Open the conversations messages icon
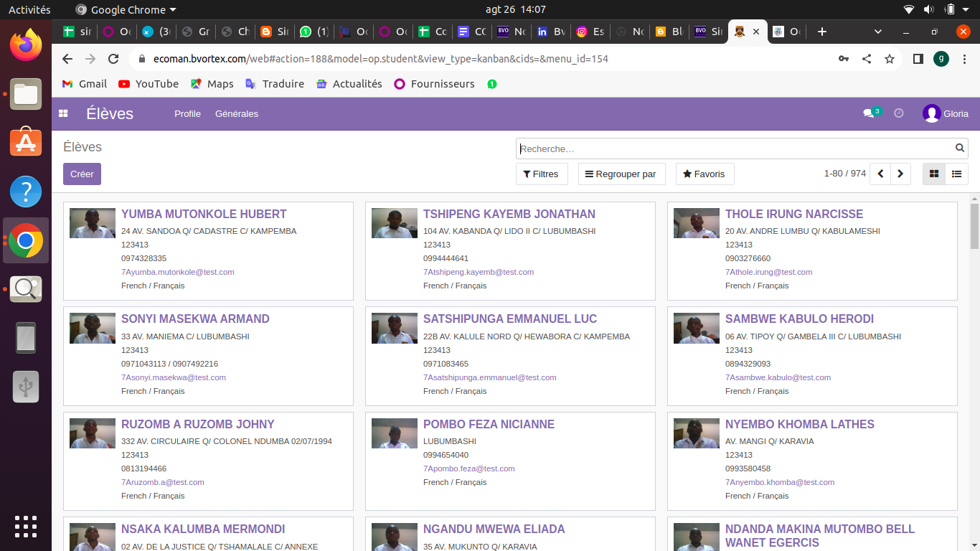 pyautogui.click(x=868, y=113)
